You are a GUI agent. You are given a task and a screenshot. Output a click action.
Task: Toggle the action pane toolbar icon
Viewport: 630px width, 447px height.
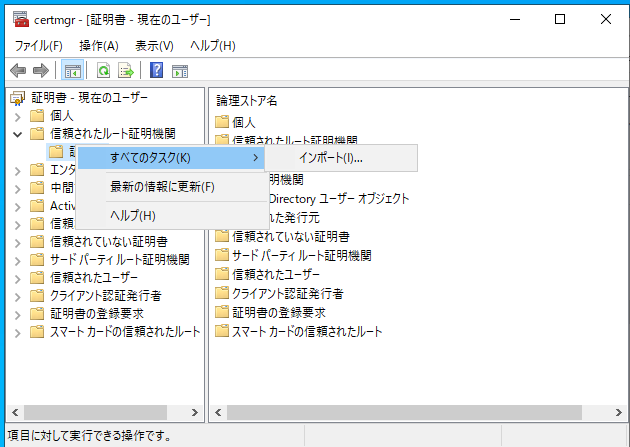point(180,71)
